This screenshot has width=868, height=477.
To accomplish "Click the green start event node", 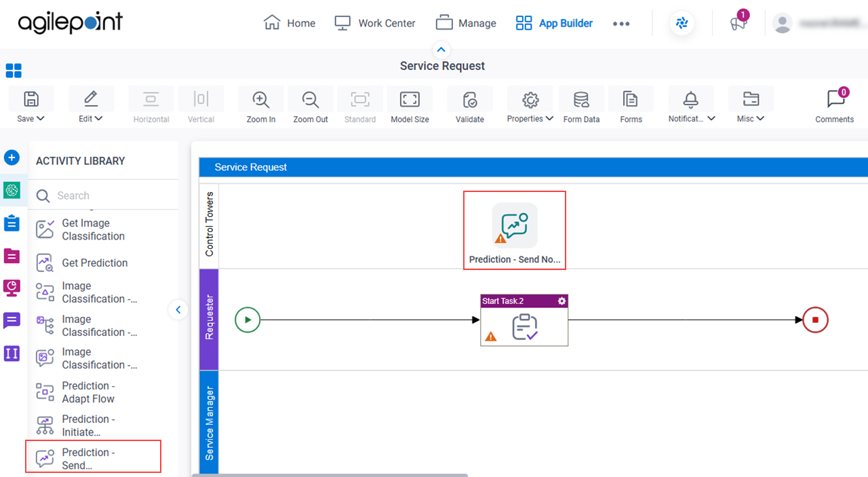I will pyautogui.click(x=248, y=320).
